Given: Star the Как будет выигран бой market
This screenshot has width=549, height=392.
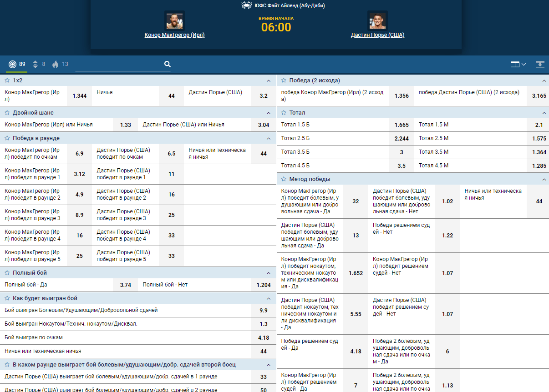Looking at the screenshot, I should (7, 298).
